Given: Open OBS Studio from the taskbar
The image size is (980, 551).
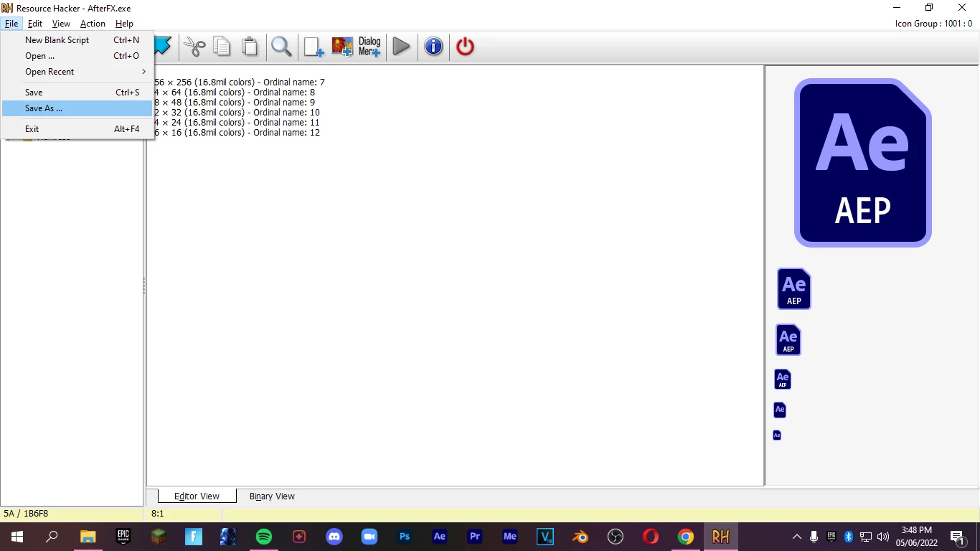Looking at the screenshot, I should (x=616, y=537).
